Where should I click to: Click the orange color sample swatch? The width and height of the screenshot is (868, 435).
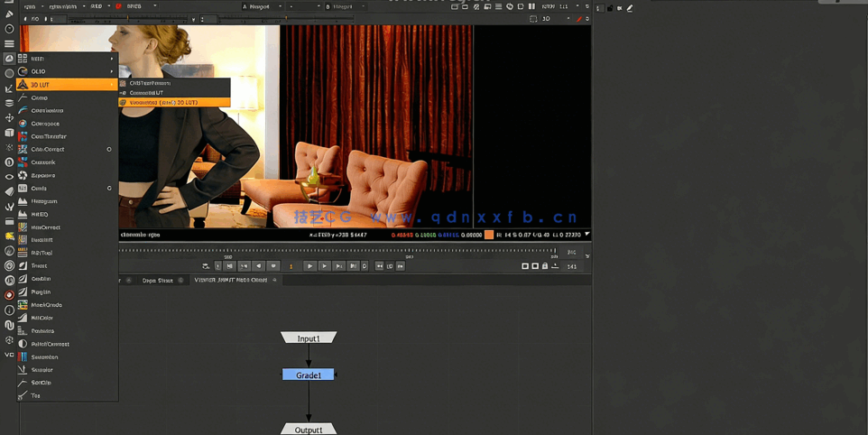click(x=489, y=236)
